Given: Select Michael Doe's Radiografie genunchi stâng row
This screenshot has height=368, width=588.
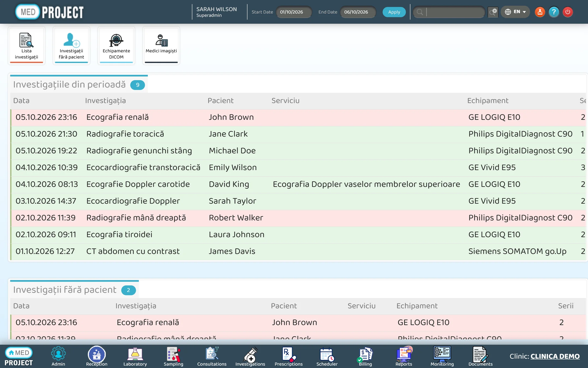Looking at the screenshot, I should [x=298, y=151].
